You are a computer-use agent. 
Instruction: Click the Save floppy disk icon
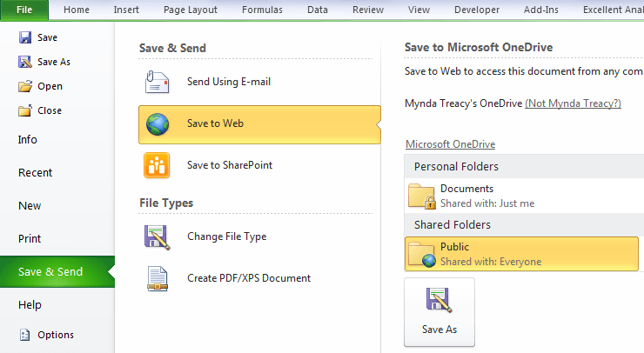pos(25,37)
